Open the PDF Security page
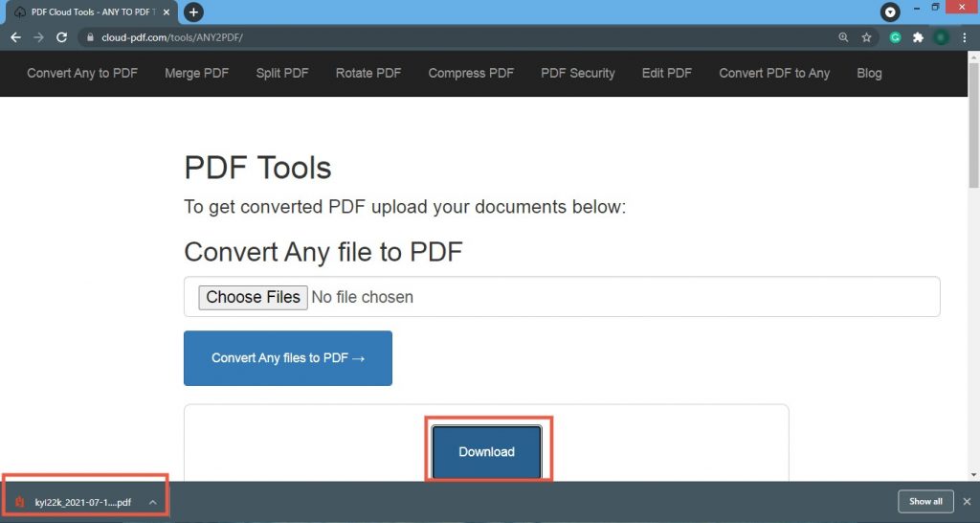 click(x=577, y=73)
